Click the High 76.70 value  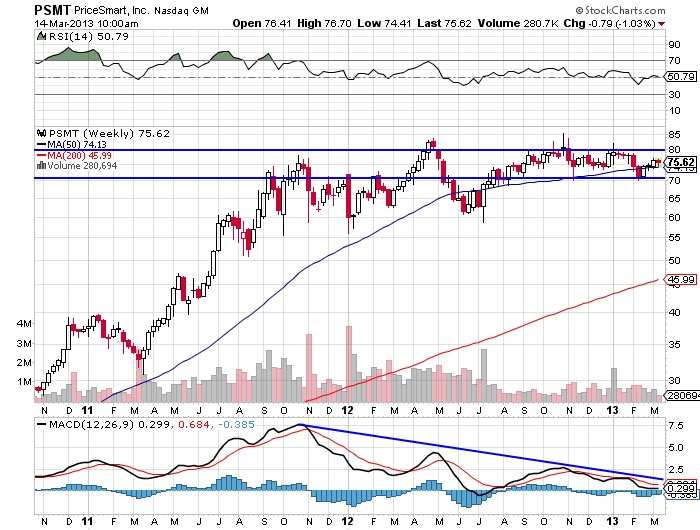(x=324, y=23)
